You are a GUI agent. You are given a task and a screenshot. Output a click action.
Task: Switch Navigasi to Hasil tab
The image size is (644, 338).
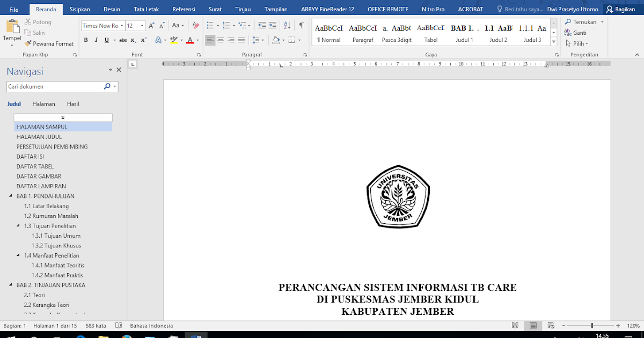pos(73,104)
